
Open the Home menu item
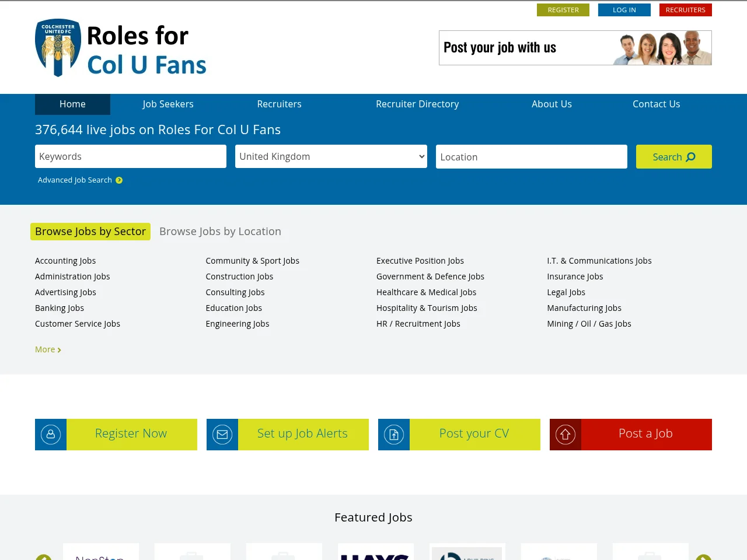click(x=72, y=104)
